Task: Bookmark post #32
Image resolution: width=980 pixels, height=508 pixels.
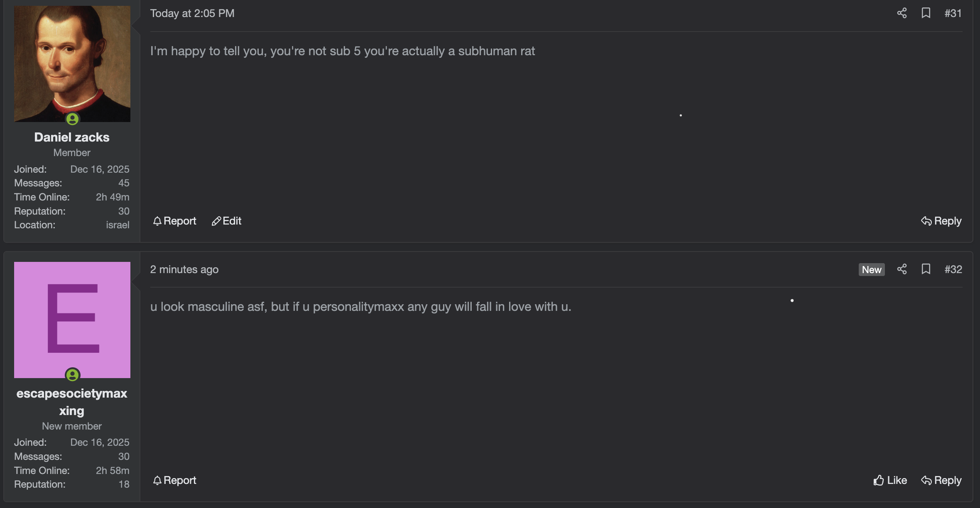Action: point(926,269)
